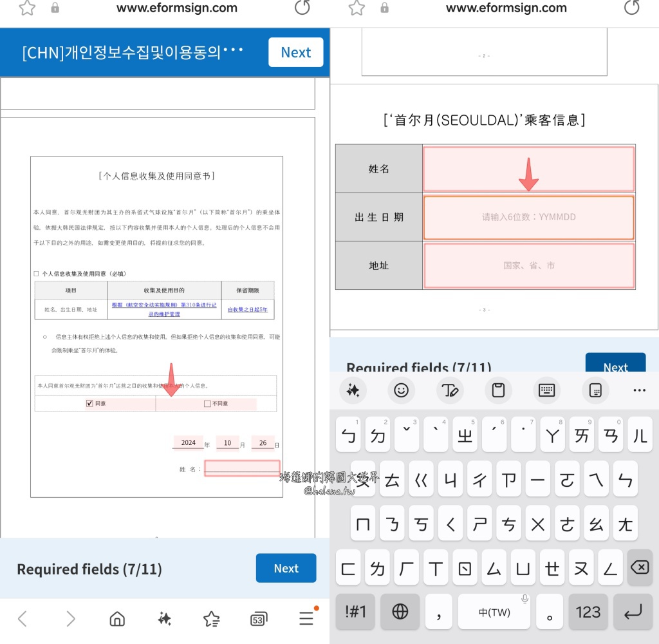Open the browser hamburger menu
The width and height of the screenshot is (659, 644).
click(x=306, y=619)
